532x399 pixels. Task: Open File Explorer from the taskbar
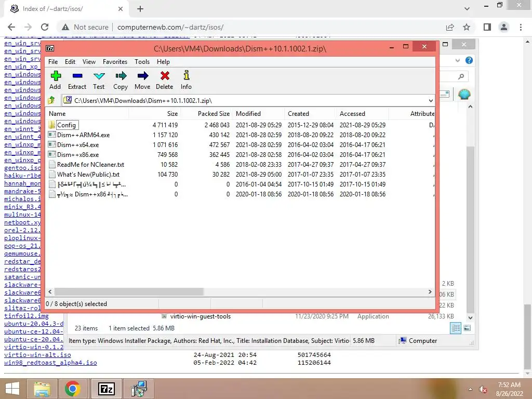[x=42, y=389]
